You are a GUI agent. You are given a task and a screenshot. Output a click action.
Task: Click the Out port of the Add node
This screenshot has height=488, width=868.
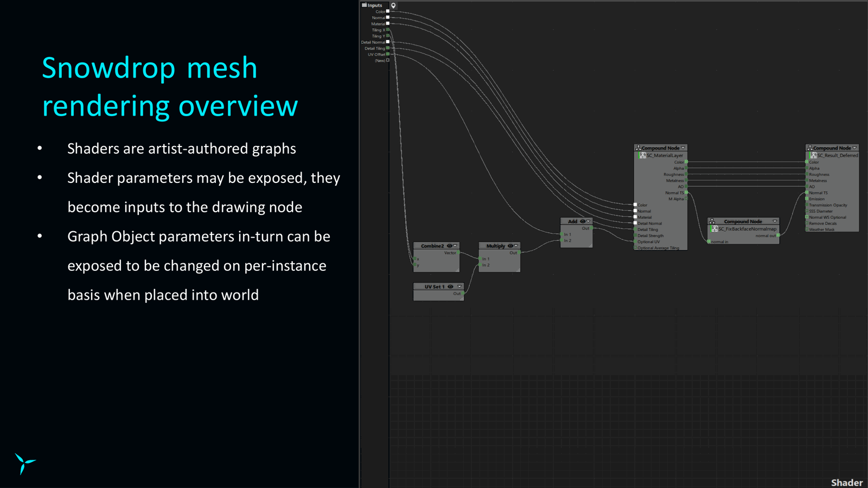[x=592, y=229]
